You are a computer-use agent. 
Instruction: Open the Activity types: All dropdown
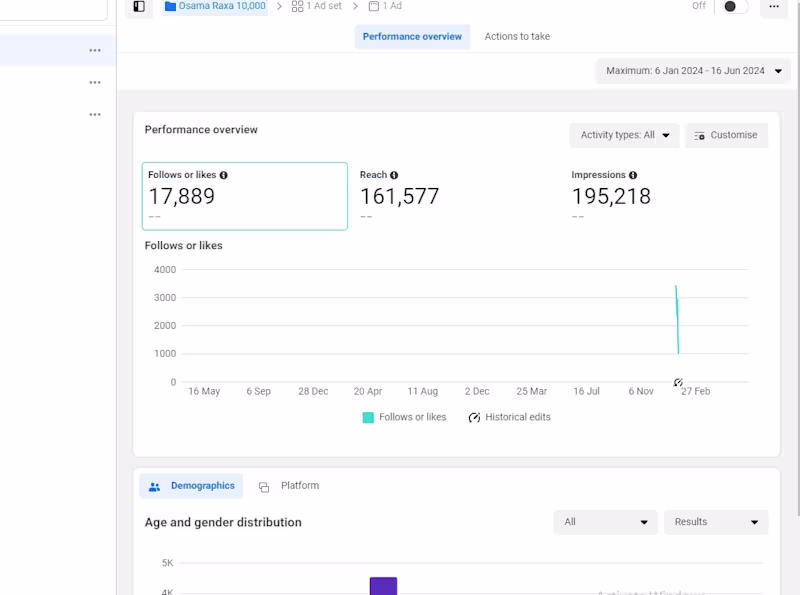point(624,135)
